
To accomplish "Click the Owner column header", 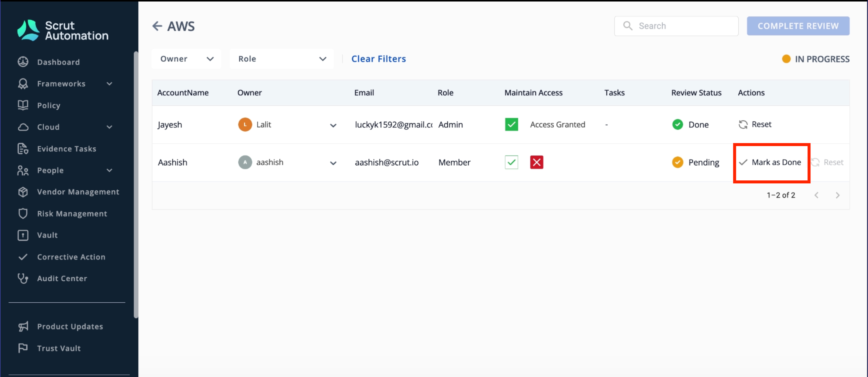I will [249, 92].
